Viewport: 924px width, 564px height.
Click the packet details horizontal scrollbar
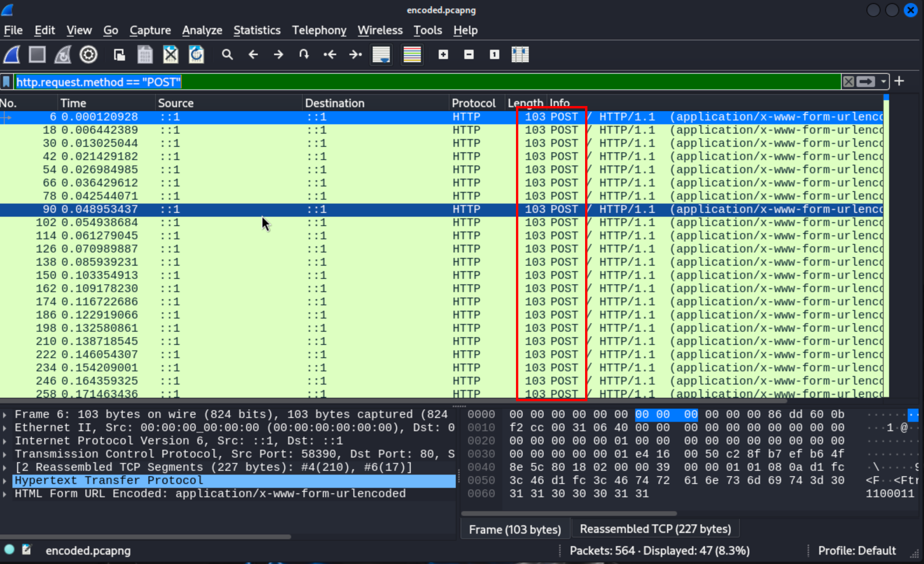[x=146, y=537]
